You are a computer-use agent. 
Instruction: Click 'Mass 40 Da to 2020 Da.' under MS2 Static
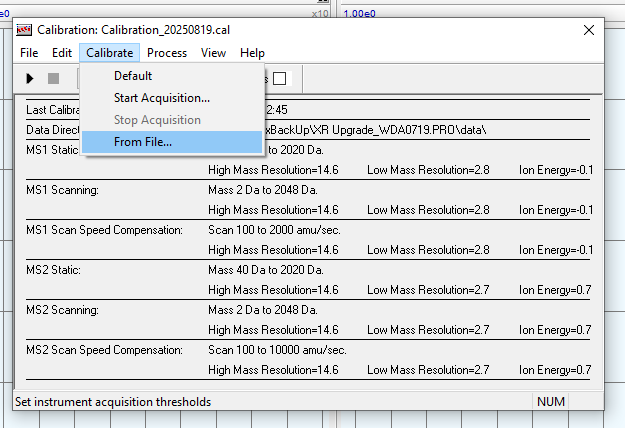[x=266, y=270]
